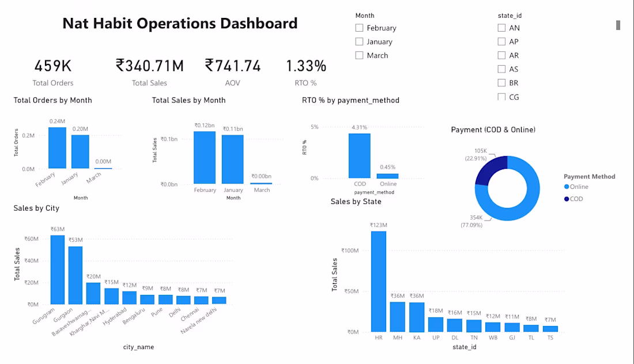Select the TS bar showing ₹7M
The width and height of the screenshot is (634, 364).
click(x=550, y=329)
